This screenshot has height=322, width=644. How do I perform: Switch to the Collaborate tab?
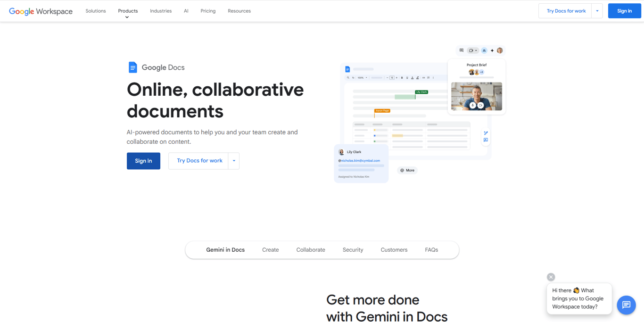click(311, 250)
